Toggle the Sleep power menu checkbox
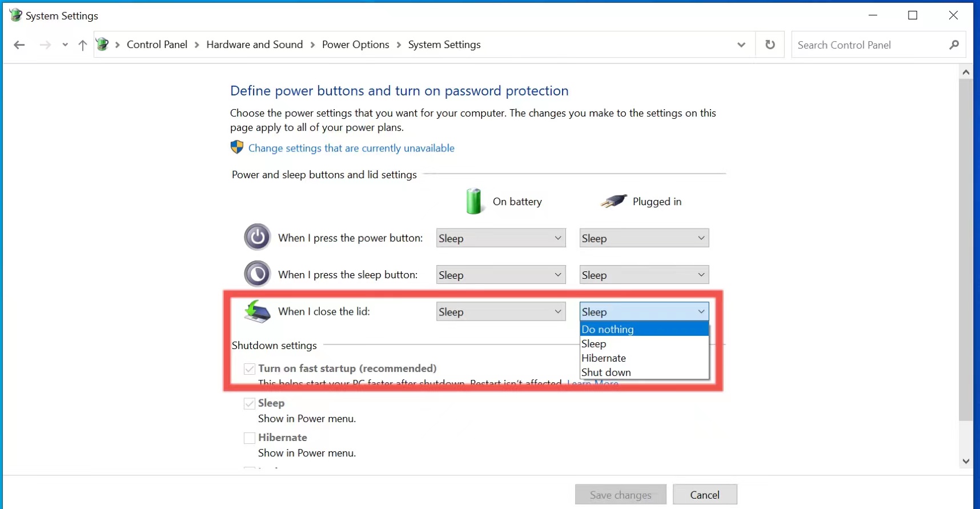 [x=250, y=404]
